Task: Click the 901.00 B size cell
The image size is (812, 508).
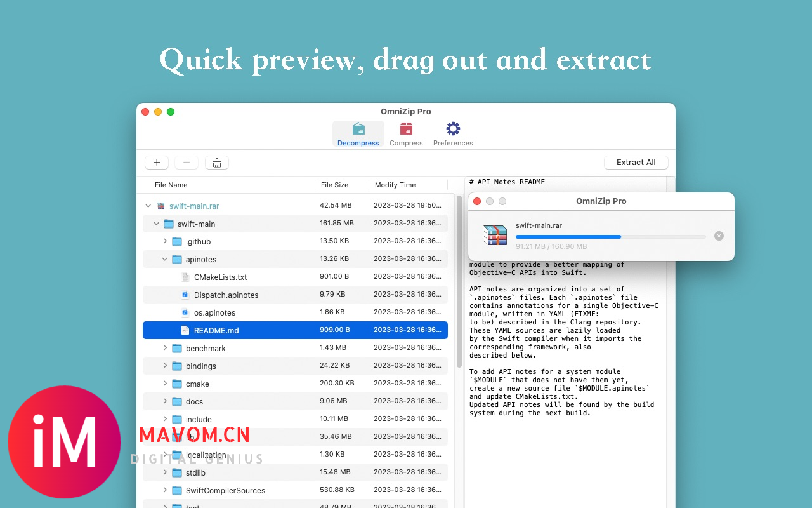Action: tap(334, 277)
